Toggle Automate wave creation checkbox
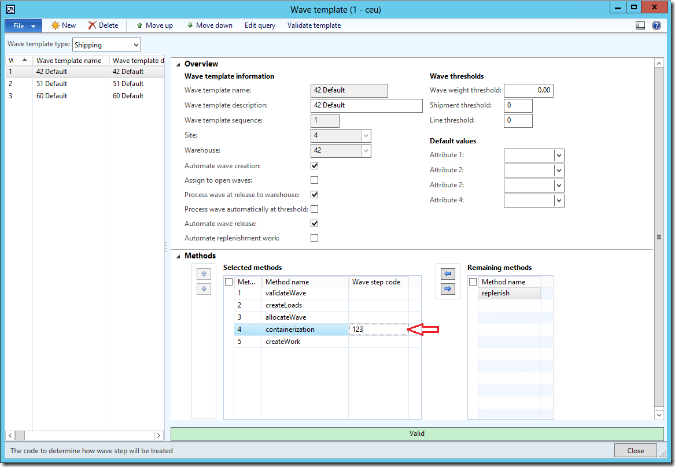Viewport: 675px width, 467px height. (315, 165)
